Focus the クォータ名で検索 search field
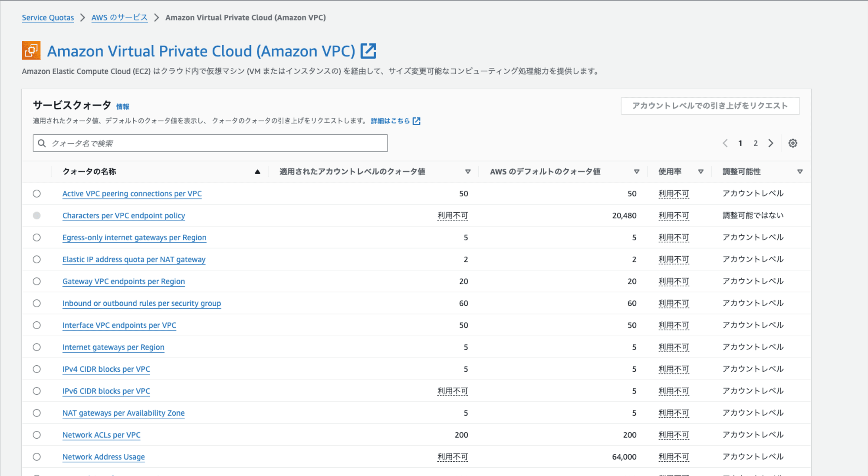The width and height of the screenshot is (868, 476). coord(210,143)
